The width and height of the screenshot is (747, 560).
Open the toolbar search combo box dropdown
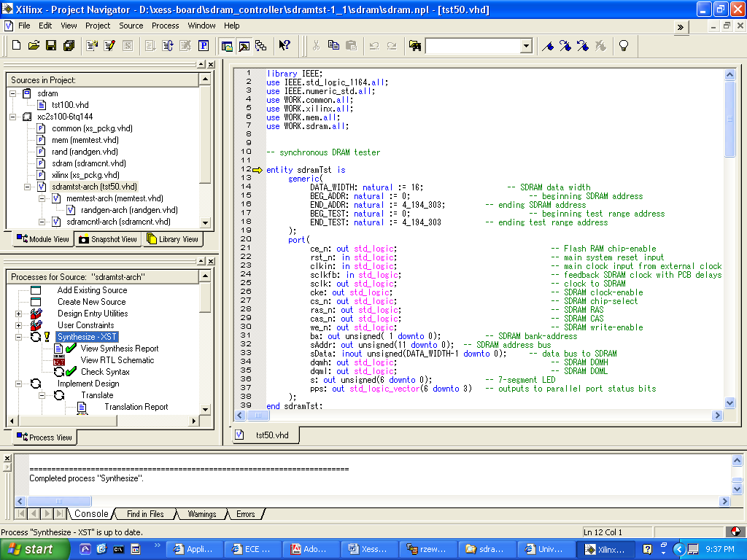pos(526,46)
